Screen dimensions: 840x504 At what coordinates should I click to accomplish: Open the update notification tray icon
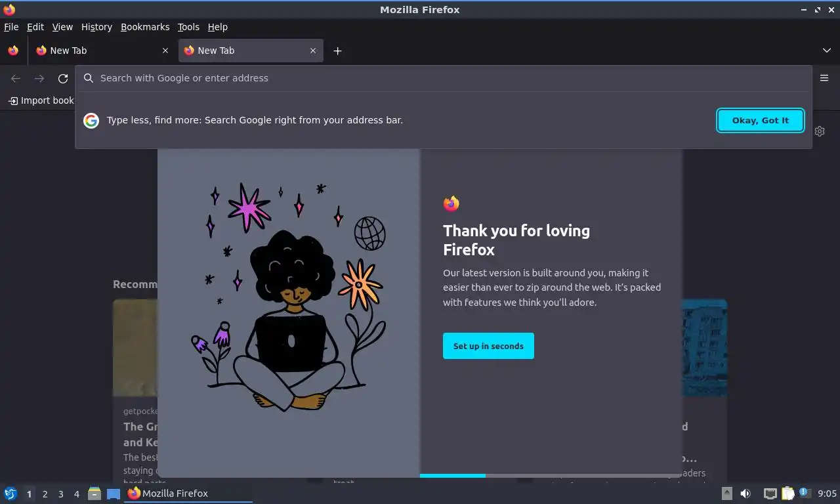[805, 493]
